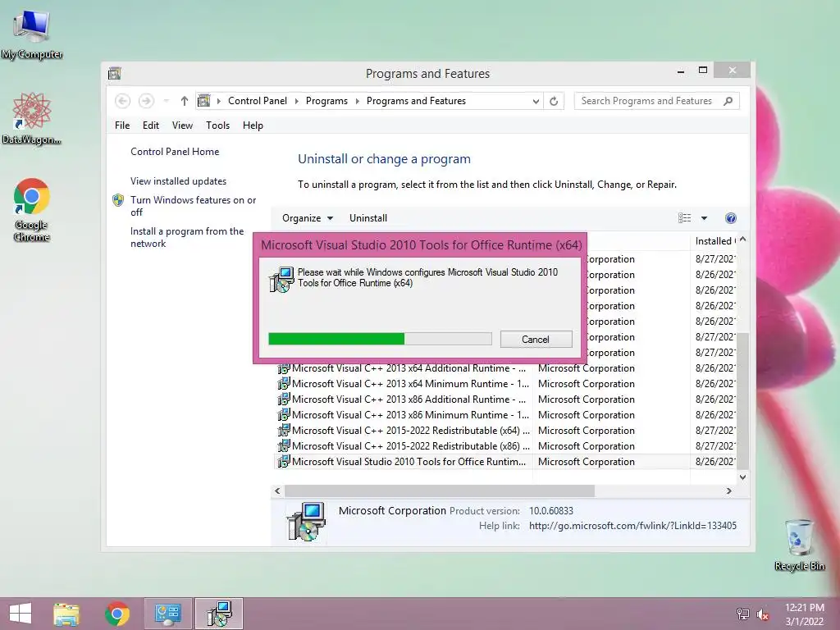
Task: Open File Explorer from the taskbar
Action: coord(66,614)
